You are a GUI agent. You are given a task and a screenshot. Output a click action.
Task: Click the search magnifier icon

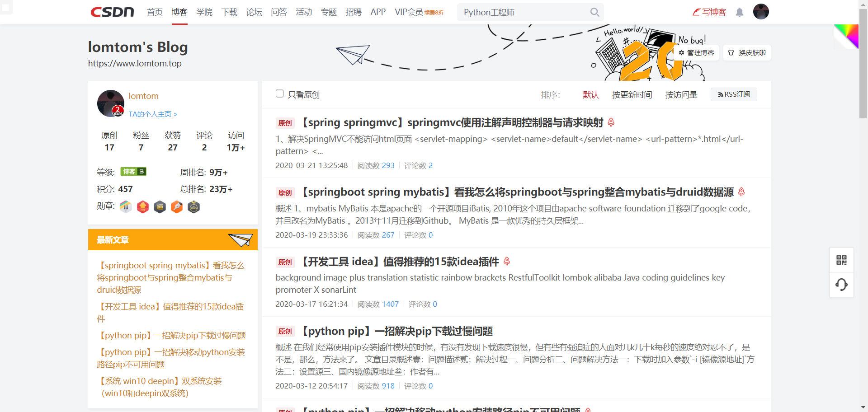click(595, 12)
